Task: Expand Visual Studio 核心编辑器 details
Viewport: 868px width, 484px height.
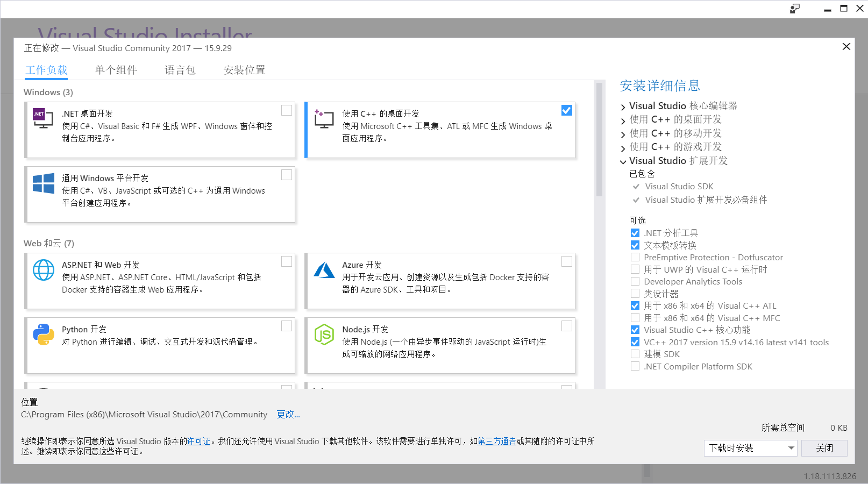Action: (623, 107)
